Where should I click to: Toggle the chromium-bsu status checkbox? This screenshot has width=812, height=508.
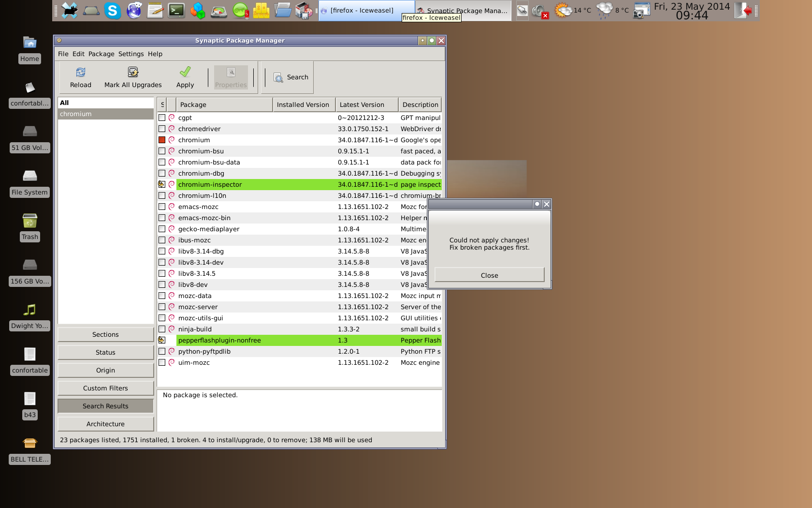pos(162,151)
